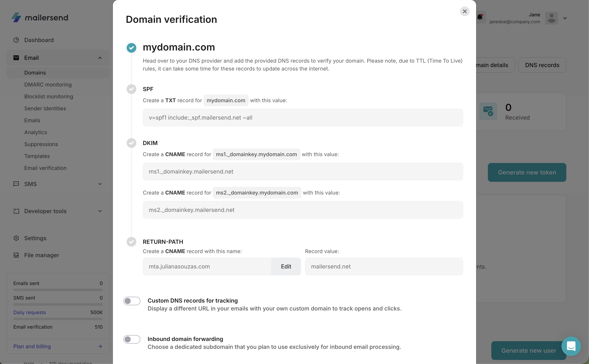Go to Domains in sidebar

[58, 73]
